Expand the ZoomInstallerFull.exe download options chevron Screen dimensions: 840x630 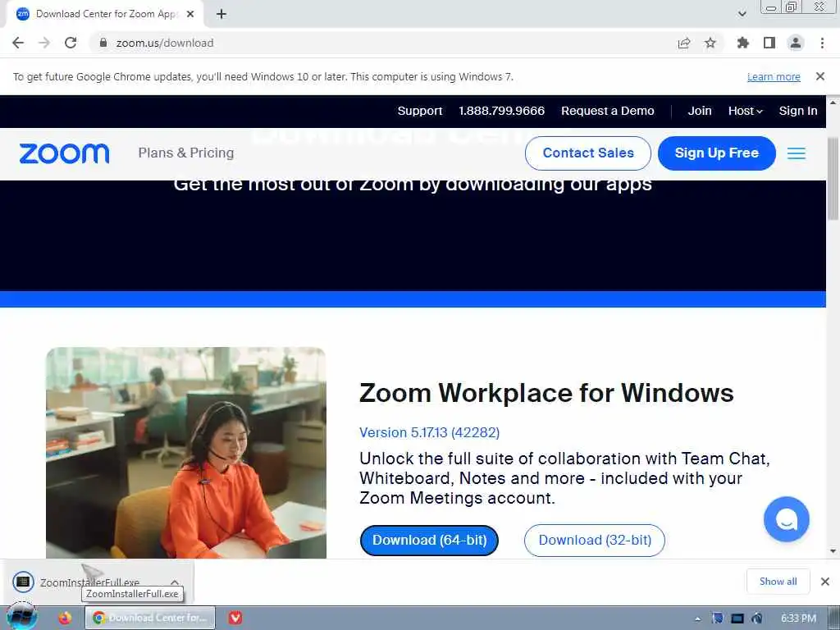pos(175,582)
